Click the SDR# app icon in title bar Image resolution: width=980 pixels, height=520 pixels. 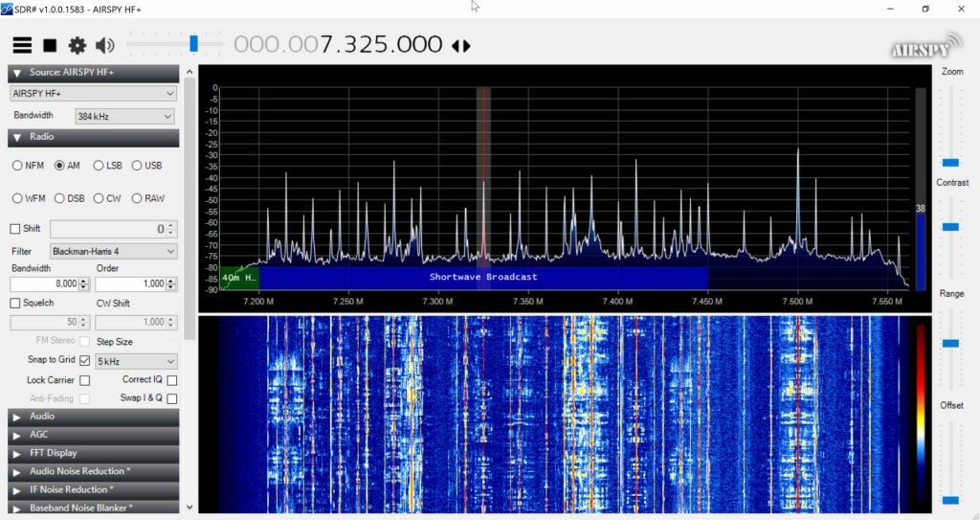click(8, 9)
